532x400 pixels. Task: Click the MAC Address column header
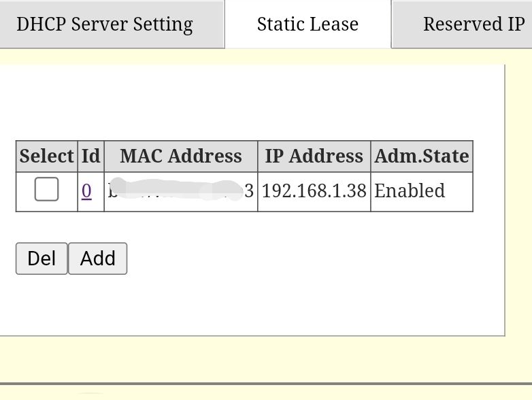180,156
